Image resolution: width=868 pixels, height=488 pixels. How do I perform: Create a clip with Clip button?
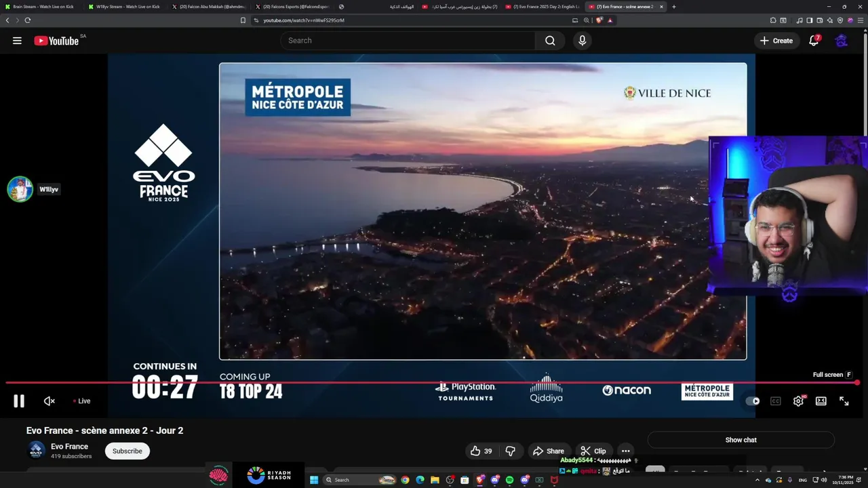pos(593,451)
